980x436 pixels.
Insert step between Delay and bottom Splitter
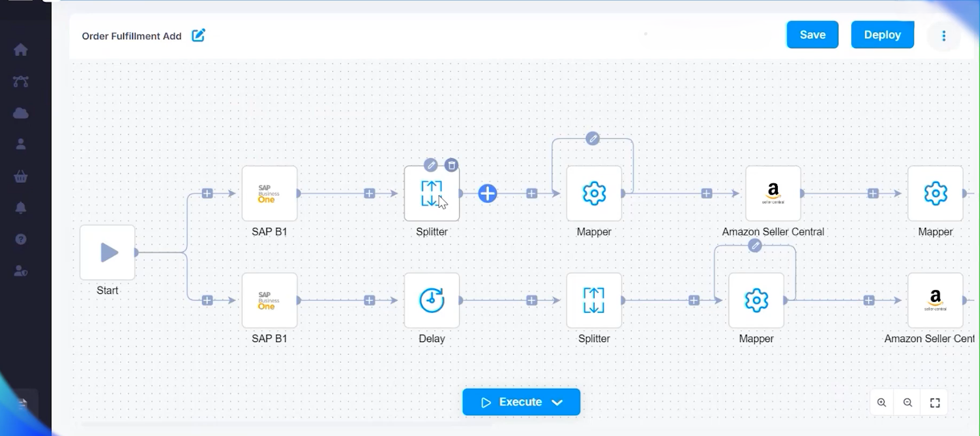pos(532,300)
